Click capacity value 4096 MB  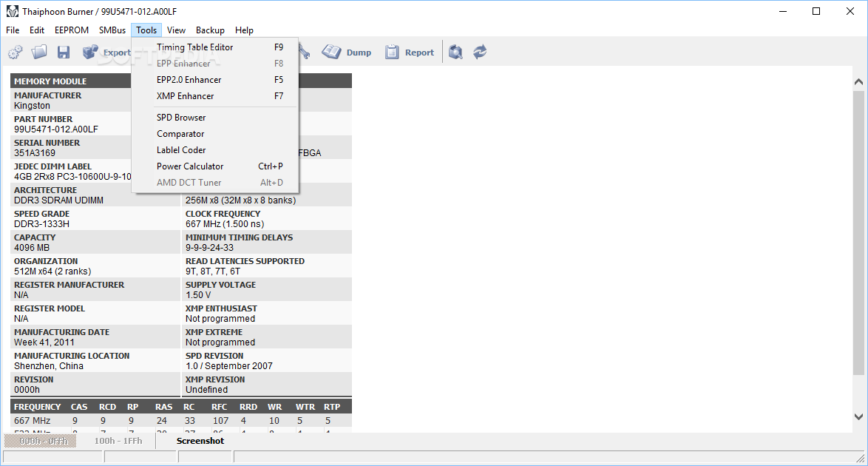(x=32, y=248)
